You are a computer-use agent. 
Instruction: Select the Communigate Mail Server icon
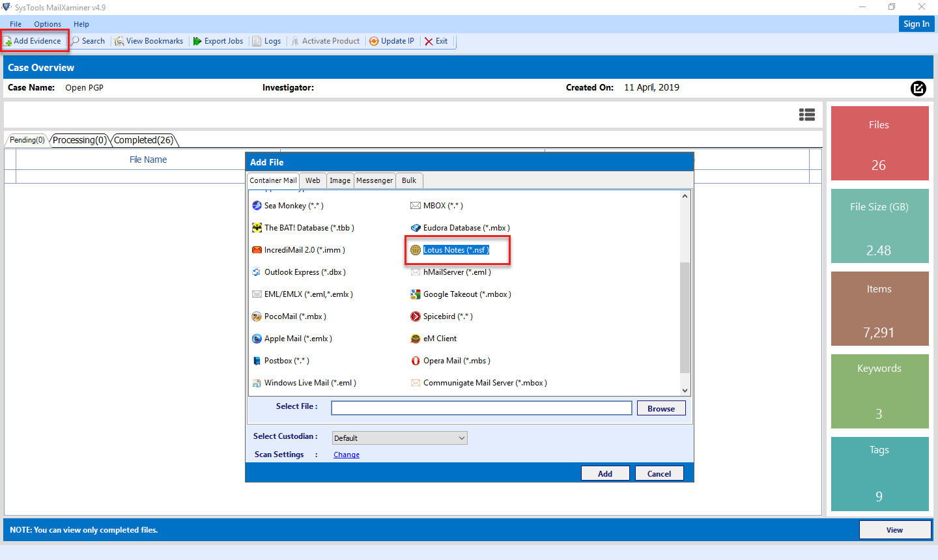tap(416, 383)
